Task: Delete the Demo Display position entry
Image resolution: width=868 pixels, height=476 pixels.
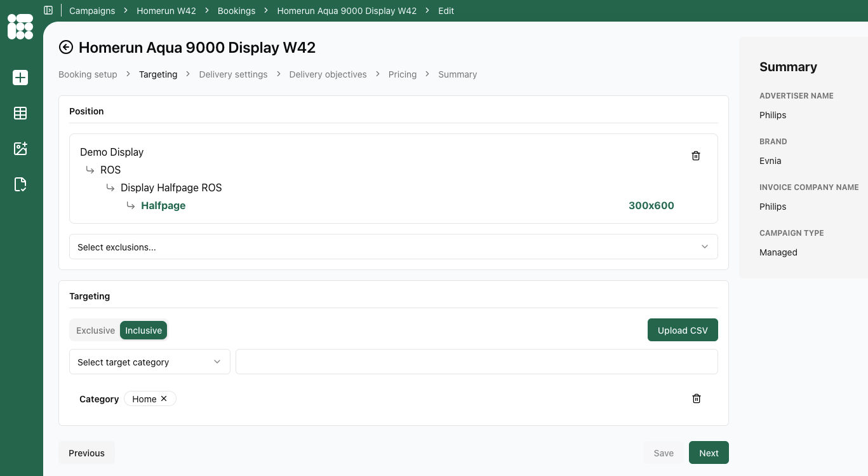Action: (x=696, y=156)
